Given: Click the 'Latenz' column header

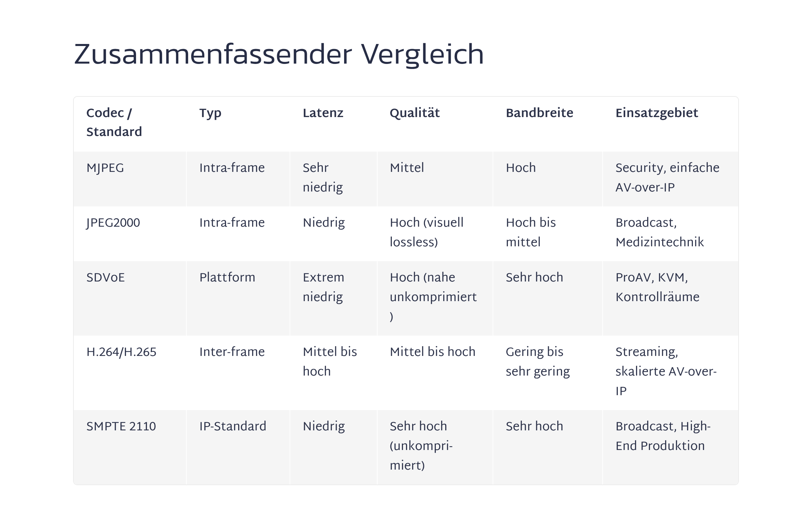Looking at the screenshot, I should pyautogui.click(x=323, y=113).
